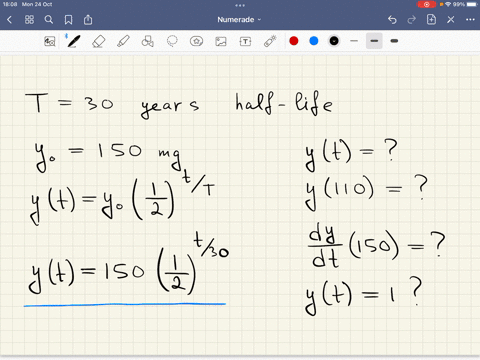The width and height of the screenshot is (480, 360).
Task: Toggle the zoom window tool
Action: tap(50, 41)
